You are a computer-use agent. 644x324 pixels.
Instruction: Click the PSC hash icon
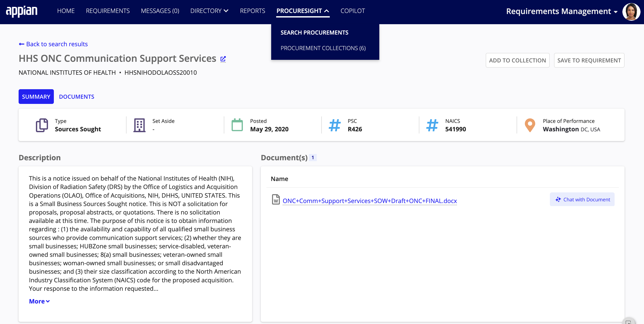[x=335, y=125]
